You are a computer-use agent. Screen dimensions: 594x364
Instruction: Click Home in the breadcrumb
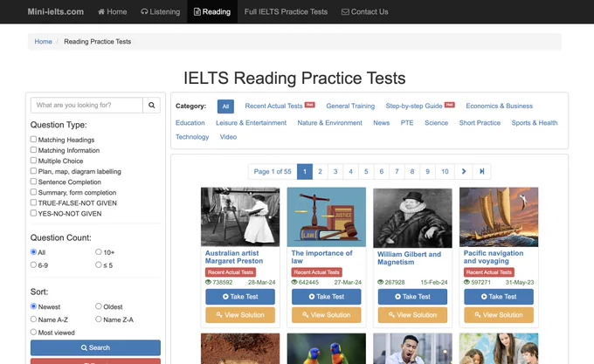pyautogui.click(x=43, y=42)
